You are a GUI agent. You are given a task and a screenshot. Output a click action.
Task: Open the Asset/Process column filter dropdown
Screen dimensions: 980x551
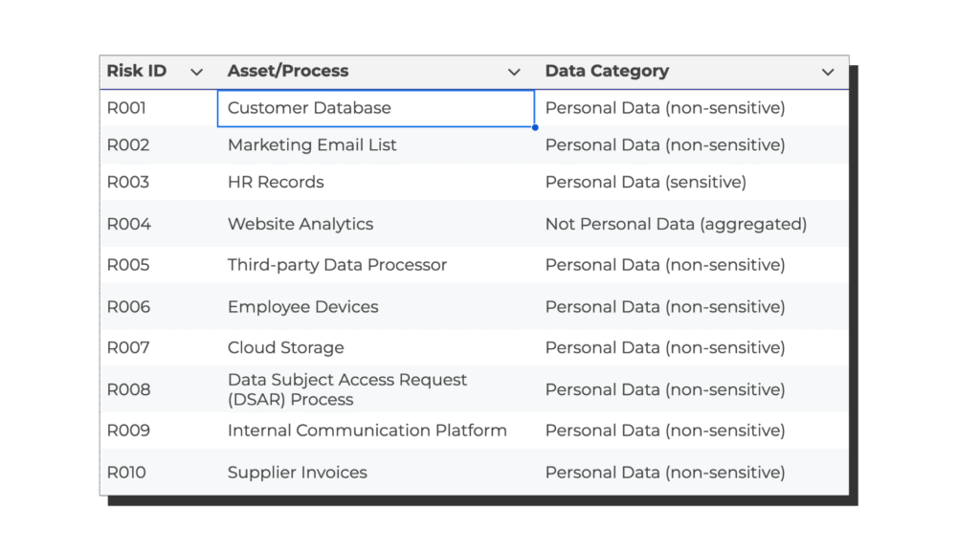pyautogui.click(x=514, y=72)
